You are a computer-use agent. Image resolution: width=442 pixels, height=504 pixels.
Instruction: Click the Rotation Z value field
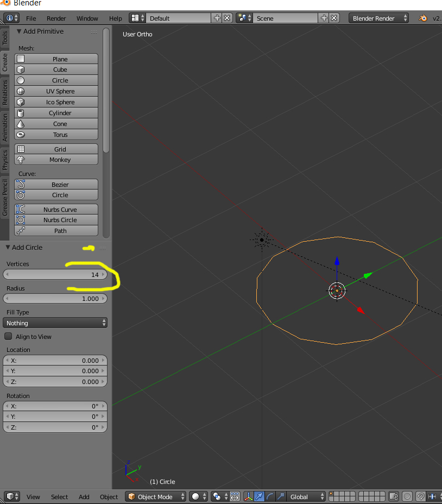coord(55,427)
